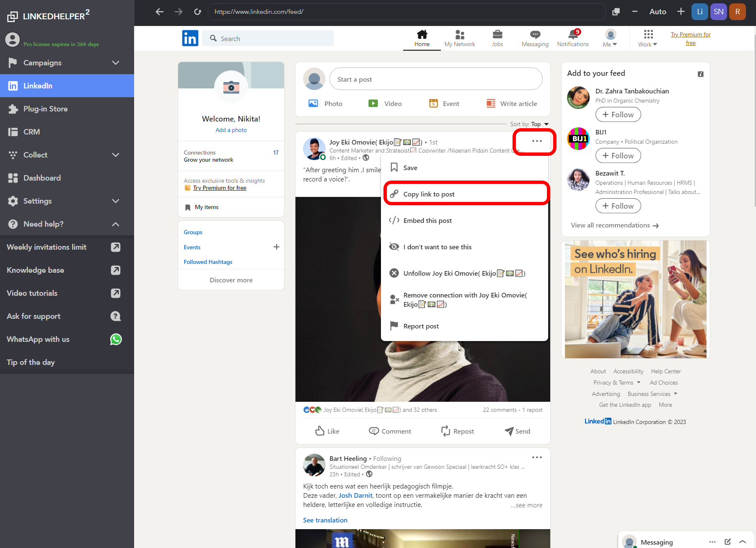Click the camera icon to add a profile photo
This screenshot has width=756, height=548.
pos(231,87)
